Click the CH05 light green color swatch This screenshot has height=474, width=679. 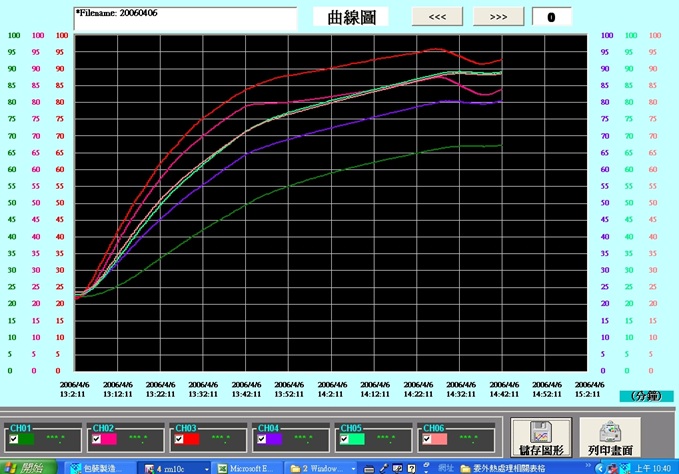pyautogui.click(x=357, y=439)
